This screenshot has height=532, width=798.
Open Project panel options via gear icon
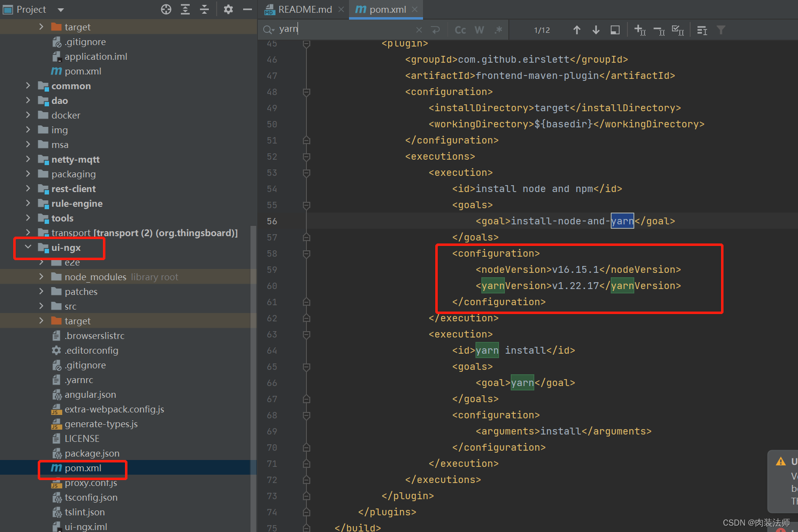pyautogui.click(x=228, y=9)
